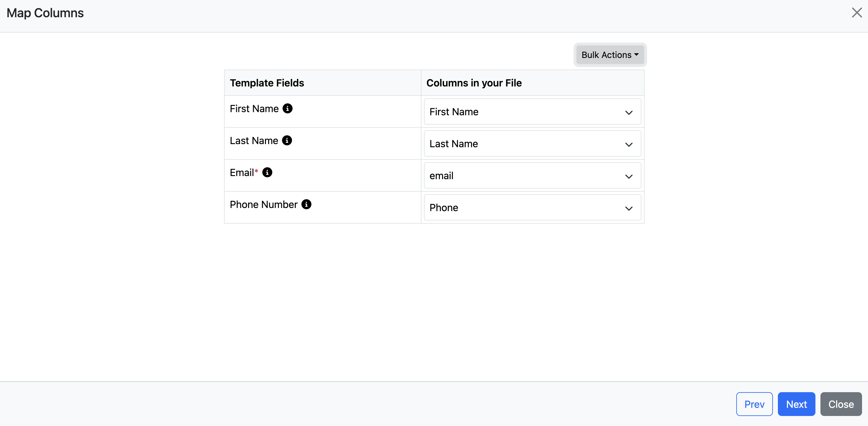868x426 pixels.
Task: Proceed by clicking the Next button
Action: point(796,404)
